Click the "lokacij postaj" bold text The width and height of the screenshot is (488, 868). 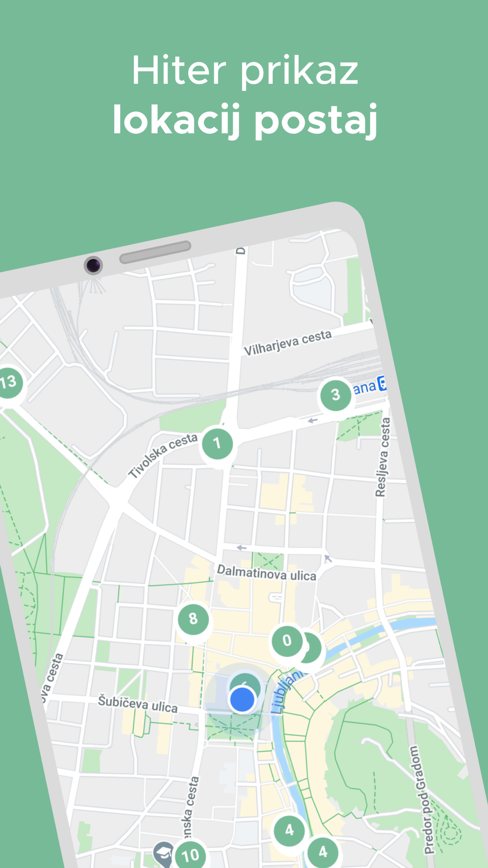coord(245,120)
